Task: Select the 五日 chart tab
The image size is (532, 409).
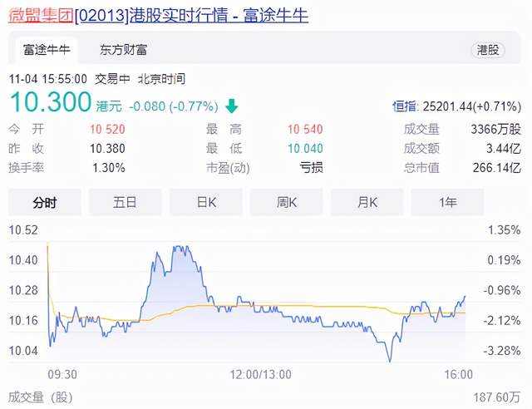Action: (x=126, y=202)
